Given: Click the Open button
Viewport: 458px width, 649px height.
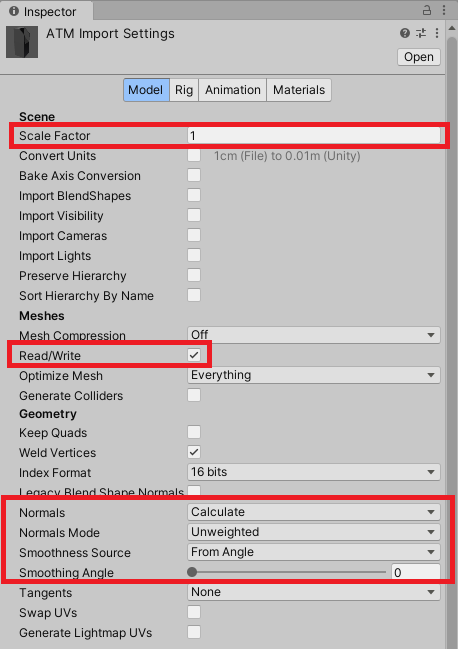Looking at the screenshot, I should 419,57.
